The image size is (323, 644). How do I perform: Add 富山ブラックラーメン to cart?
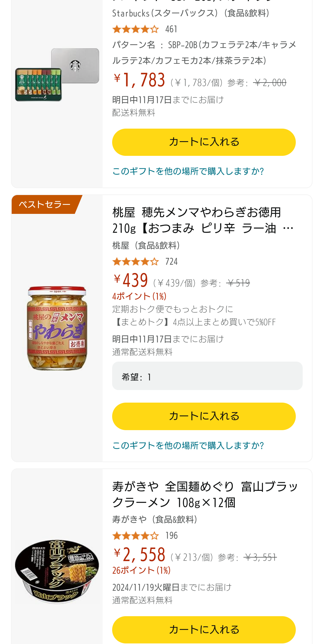tap(204, 629)
